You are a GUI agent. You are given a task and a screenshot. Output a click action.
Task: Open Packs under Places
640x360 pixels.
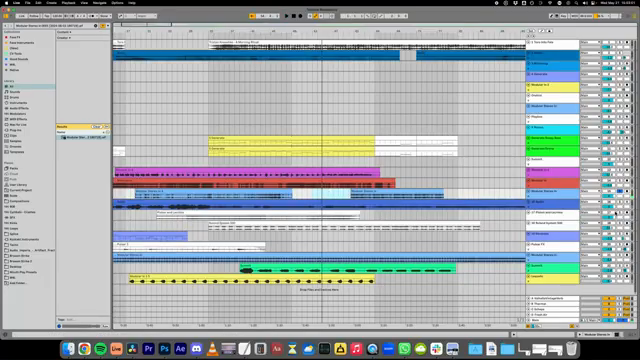click(x=14, y=168)
